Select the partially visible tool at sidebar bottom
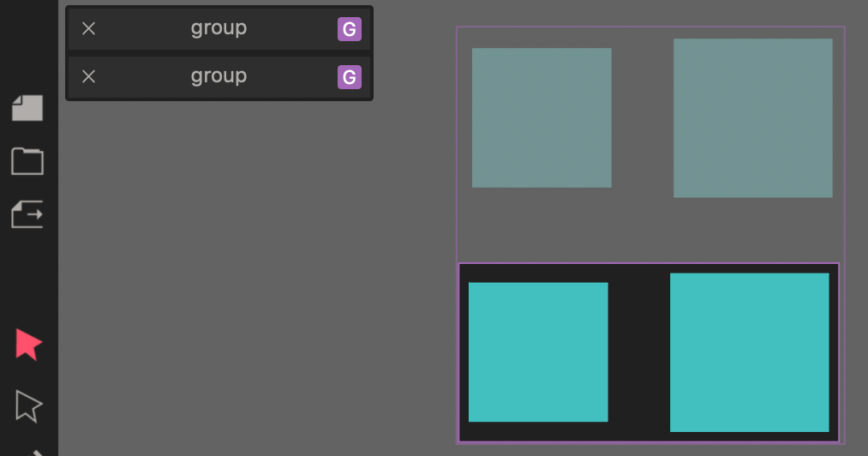 [x=37, y=452]
